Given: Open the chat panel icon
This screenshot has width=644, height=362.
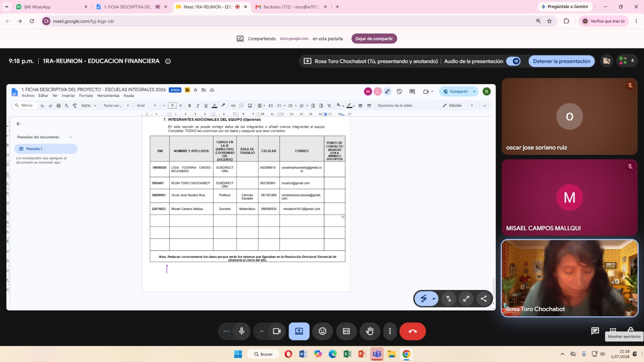Looking at the screenshot, I should pos(595,331).
